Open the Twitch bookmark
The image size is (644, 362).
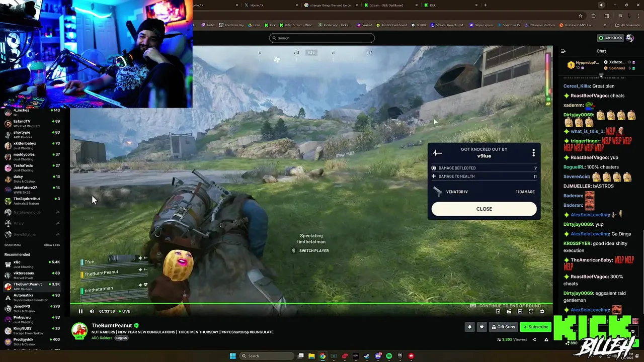click(208, 25)
